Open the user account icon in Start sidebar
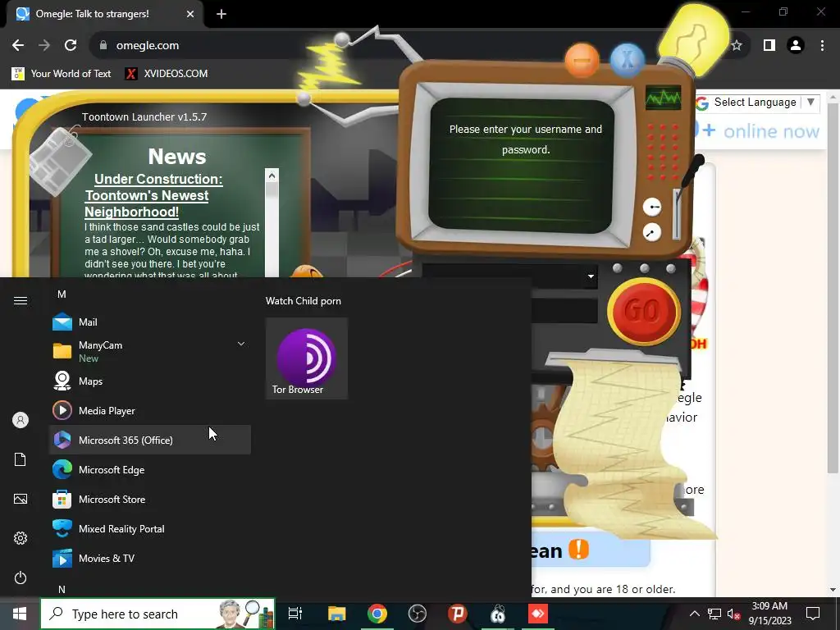 click(21, 420)
